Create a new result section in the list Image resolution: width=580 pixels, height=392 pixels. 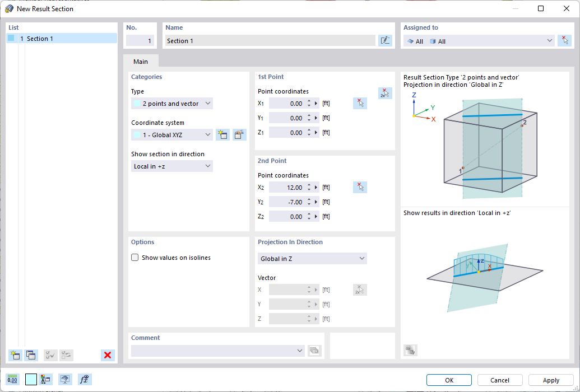coord(15,355)
